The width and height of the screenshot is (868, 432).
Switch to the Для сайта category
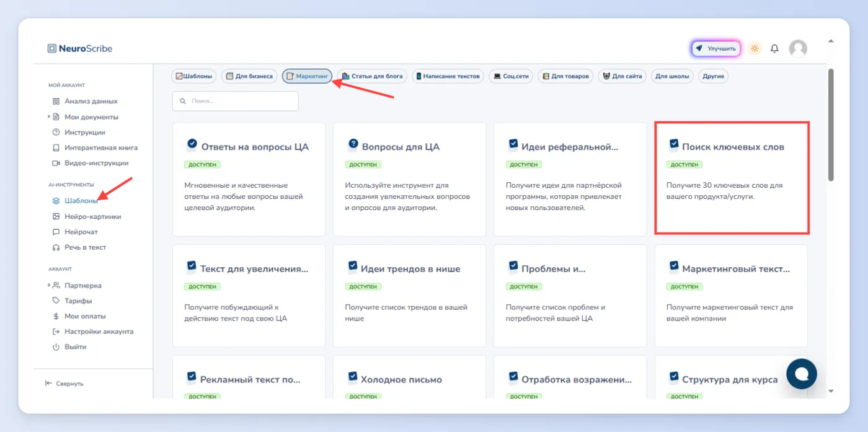(x=622, y=76)
